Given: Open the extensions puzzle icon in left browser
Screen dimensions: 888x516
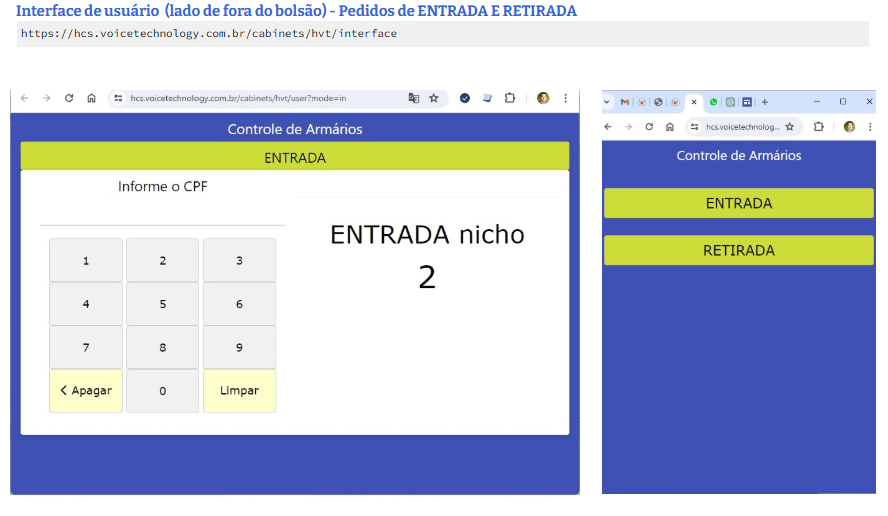Looking at the screenshot, I should (x=510, y=98).
